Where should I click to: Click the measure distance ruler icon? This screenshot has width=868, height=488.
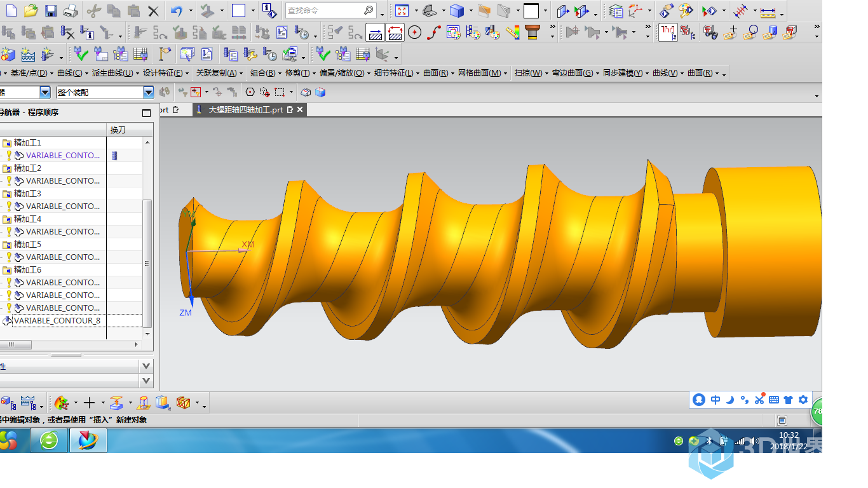(768, 11)
